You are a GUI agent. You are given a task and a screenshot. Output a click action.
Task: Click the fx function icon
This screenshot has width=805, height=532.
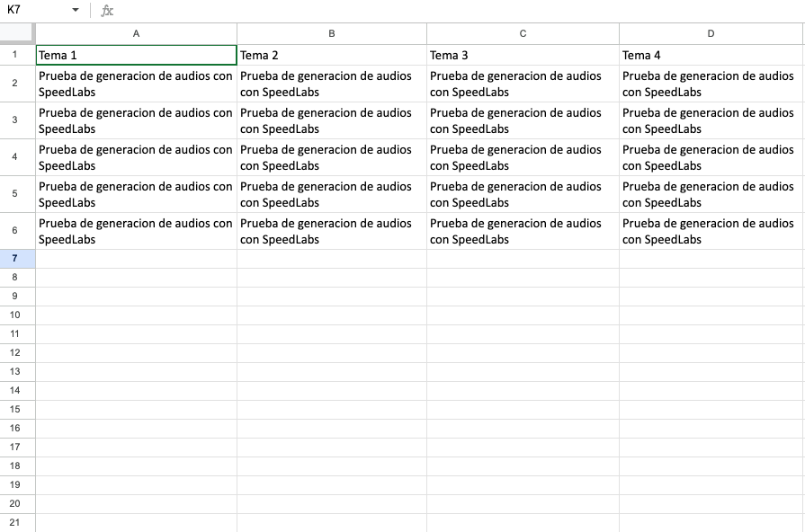(x=107, y=10)
